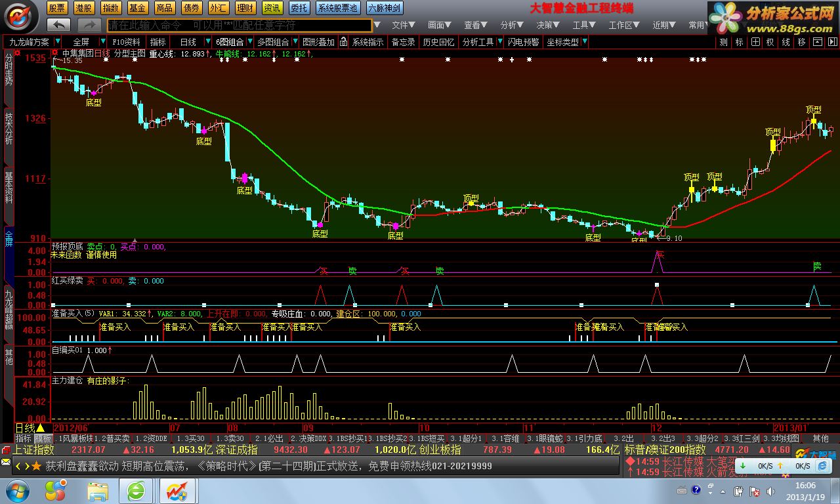Click the command input field
This screenshot has height=504, width=840.
240,25
